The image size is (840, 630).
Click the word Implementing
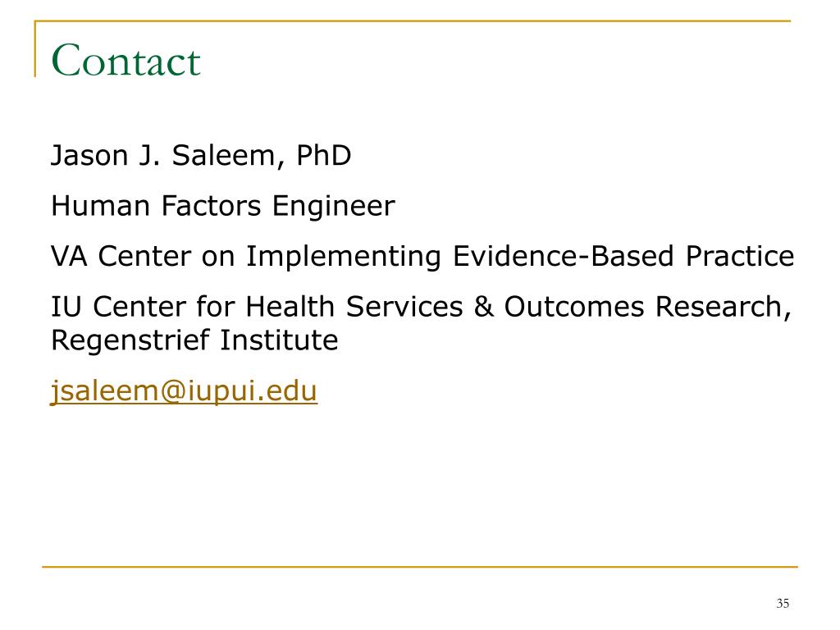click(x=344, y=257)
